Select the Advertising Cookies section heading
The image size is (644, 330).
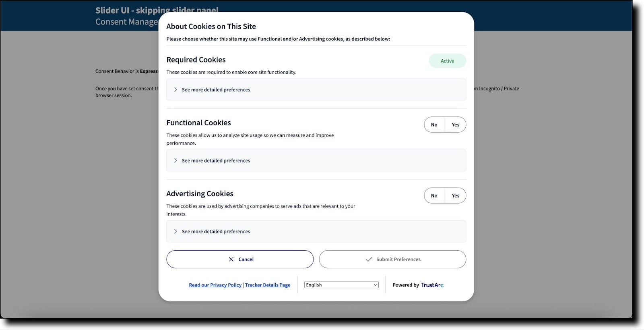(200, 193)
